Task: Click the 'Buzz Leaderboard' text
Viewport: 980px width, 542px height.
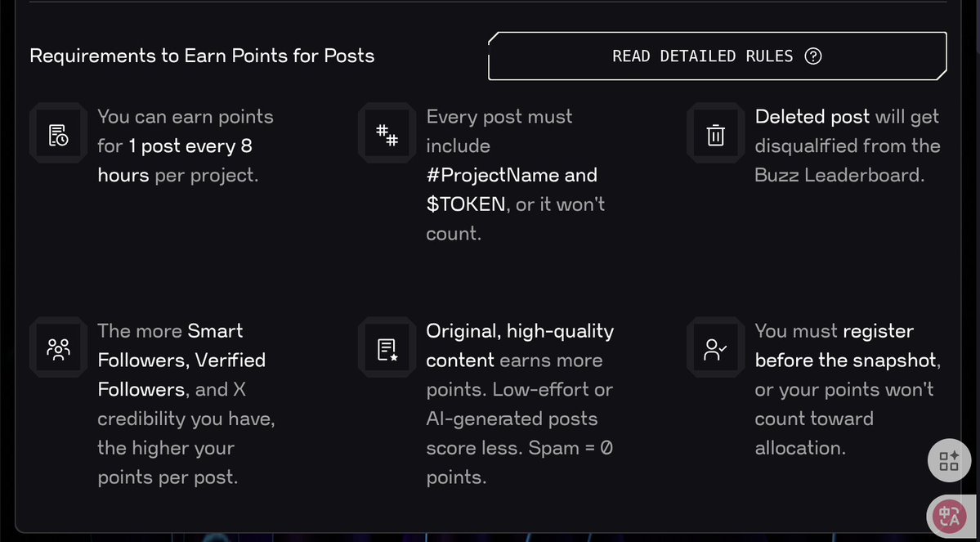Action: (x=839, y=175)
